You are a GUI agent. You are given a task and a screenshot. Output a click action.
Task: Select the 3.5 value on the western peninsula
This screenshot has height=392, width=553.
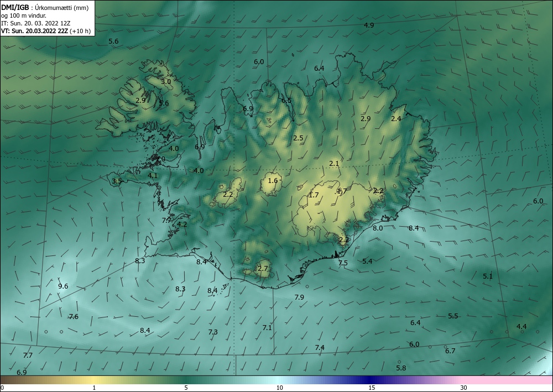(x=117, y=181)
